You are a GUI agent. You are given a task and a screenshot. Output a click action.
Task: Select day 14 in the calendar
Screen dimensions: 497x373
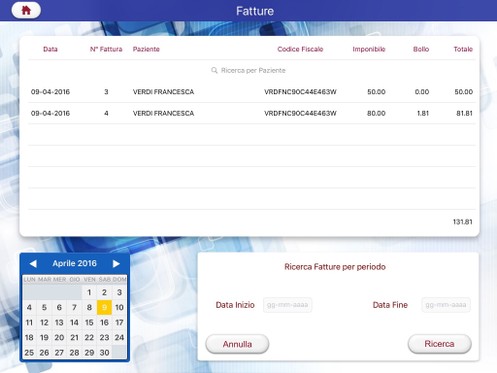(x=74, y=322)
